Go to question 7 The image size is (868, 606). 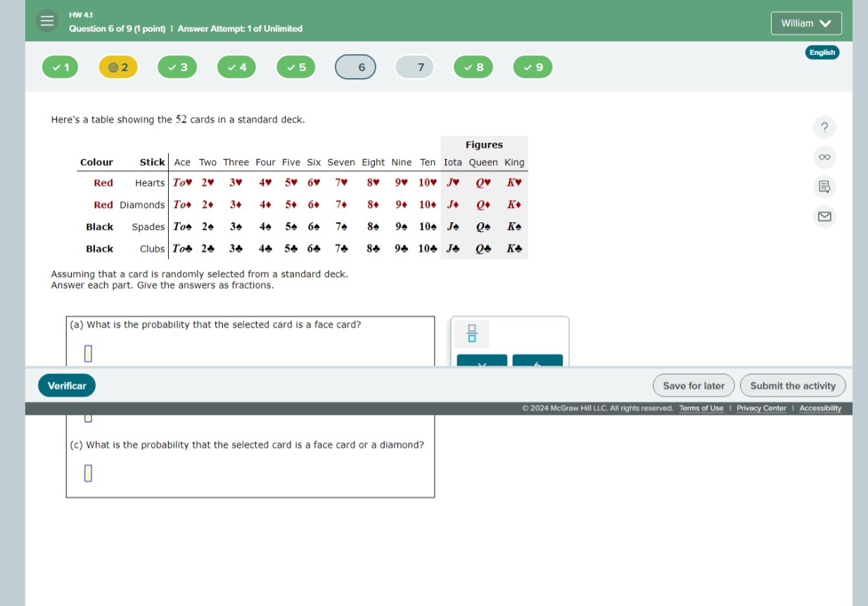(414, 67)
